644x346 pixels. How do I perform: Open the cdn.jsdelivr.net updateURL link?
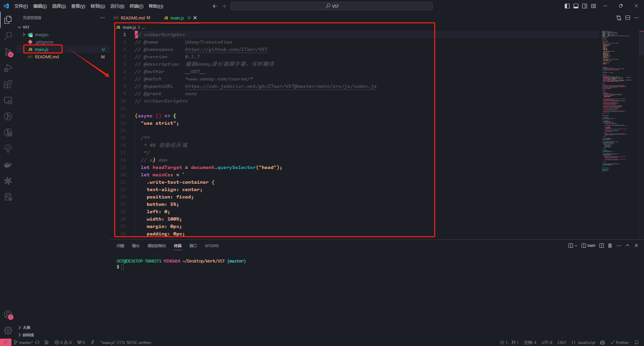coord(281,86)
